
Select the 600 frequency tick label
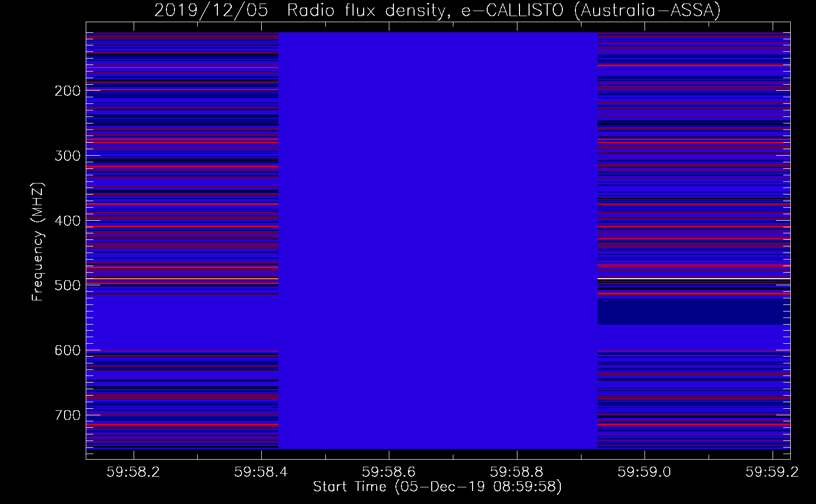pos(68,350)
